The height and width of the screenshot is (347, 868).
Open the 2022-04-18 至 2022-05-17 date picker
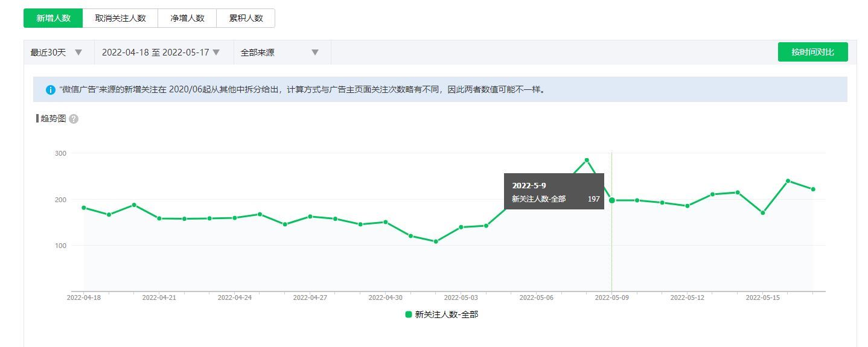tap(162, 53)
